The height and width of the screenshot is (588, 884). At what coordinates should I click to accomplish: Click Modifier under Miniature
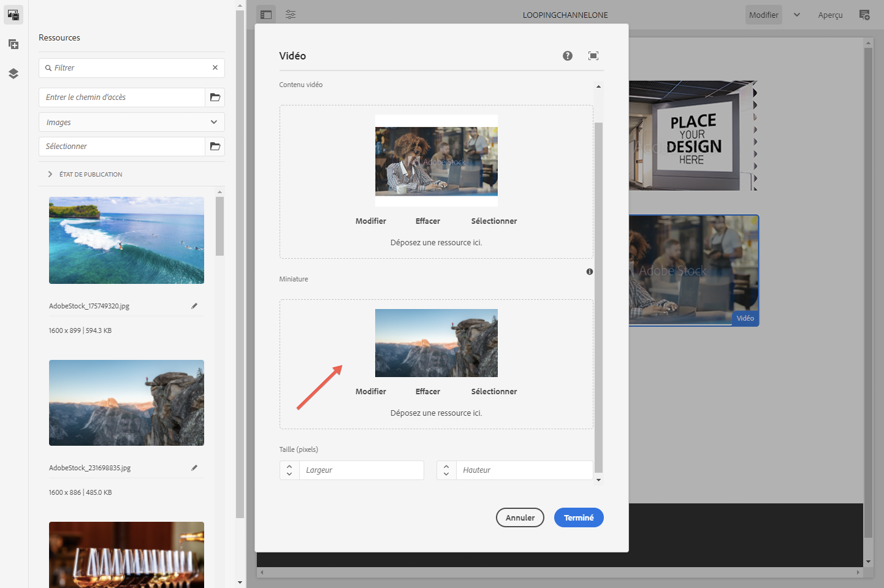click(x=371, y=392)
